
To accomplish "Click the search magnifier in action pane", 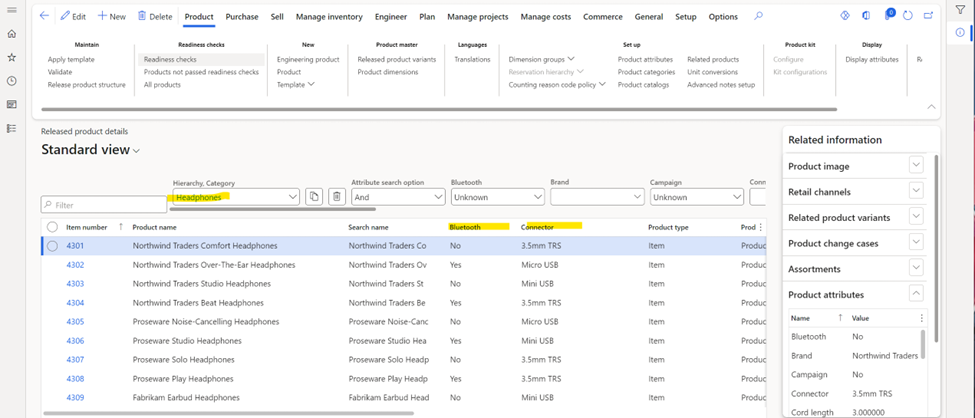I will tap(758, 16).
